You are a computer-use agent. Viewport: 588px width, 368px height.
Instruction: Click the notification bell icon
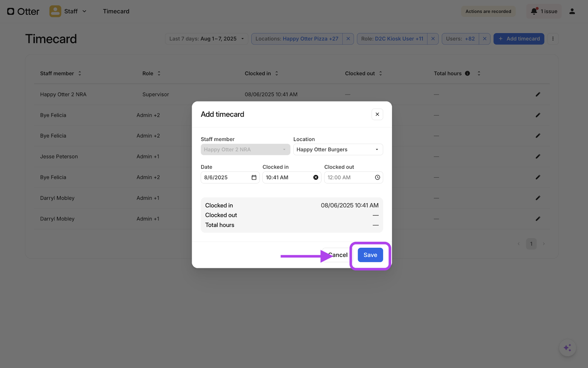[x=534, y=11]
